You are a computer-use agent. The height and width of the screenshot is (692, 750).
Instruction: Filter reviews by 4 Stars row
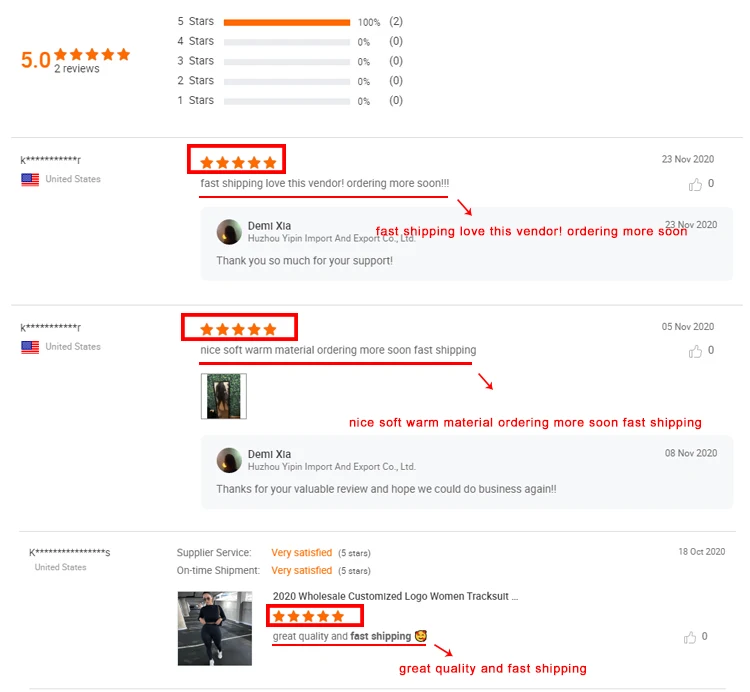tap(290, 42)
